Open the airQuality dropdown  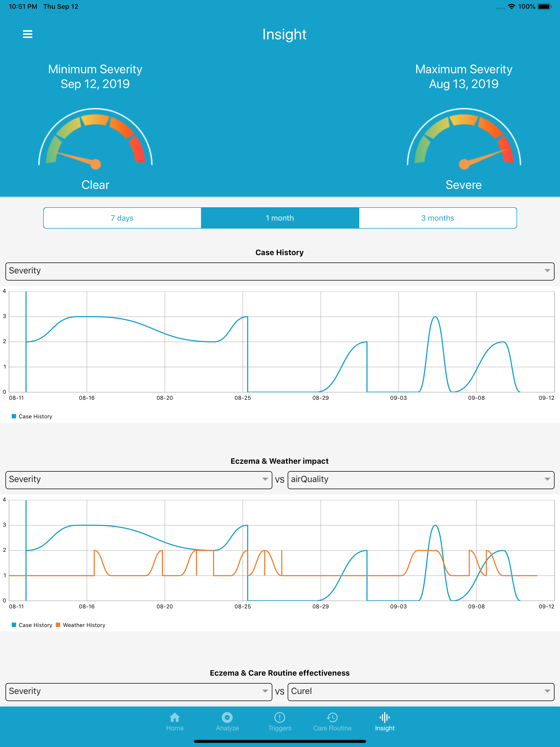[x=421, y=480]
